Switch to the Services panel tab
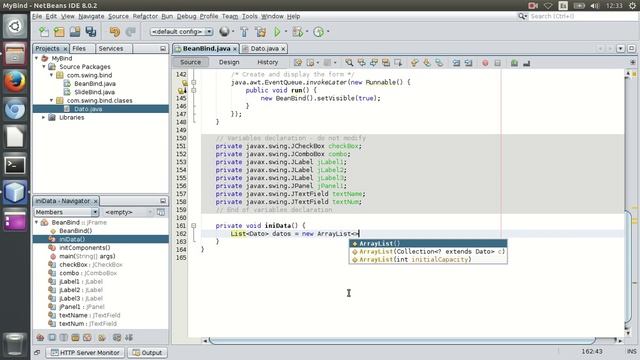Screen dimensions: 640x360 click(111, 49)
